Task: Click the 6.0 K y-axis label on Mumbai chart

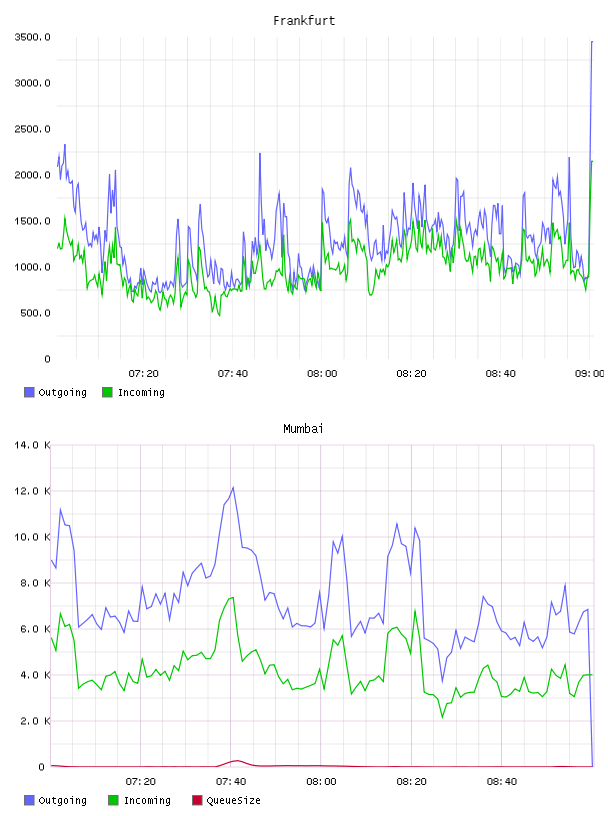Action: (35, 629)
